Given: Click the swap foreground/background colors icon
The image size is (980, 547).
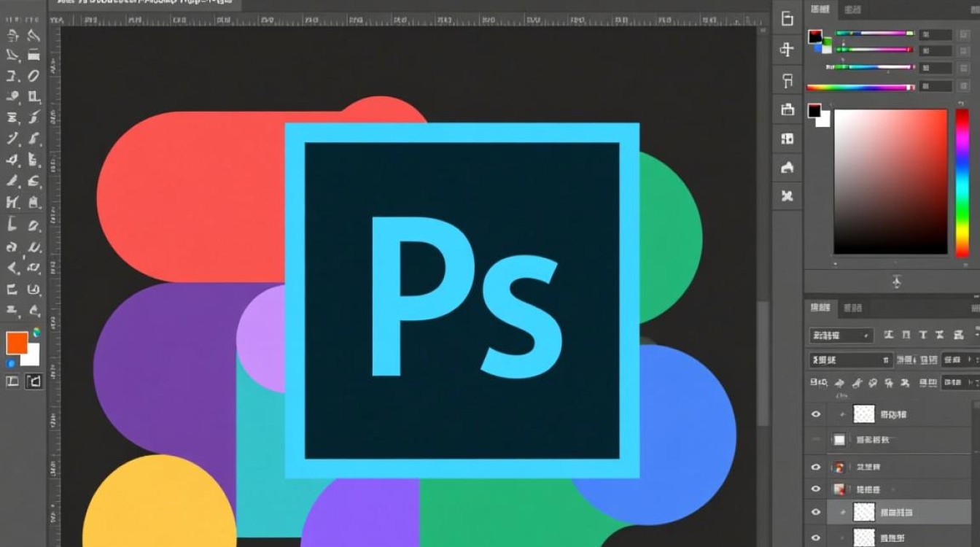Looking at the screenshot, I should pos(36,333).
